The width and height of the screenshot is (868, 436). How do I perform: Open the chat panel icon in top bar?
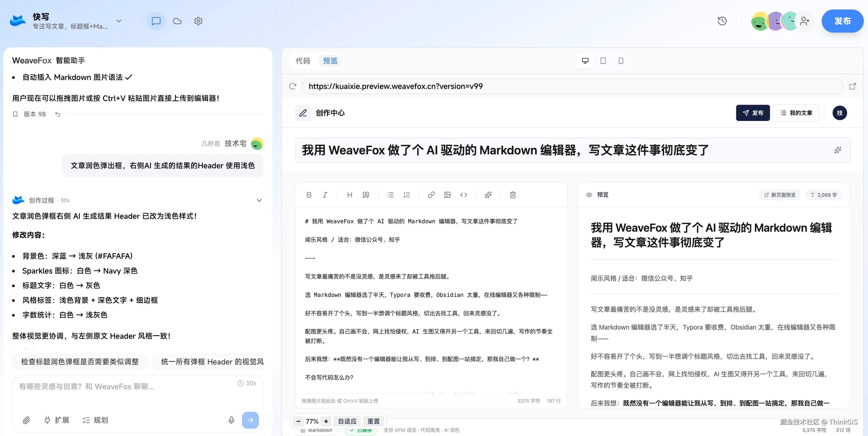click(x=156, y=21)
